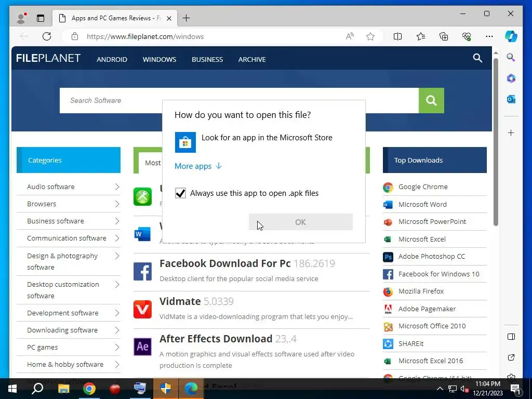Open the ANDROID menu item

click(x=112, y=59)
